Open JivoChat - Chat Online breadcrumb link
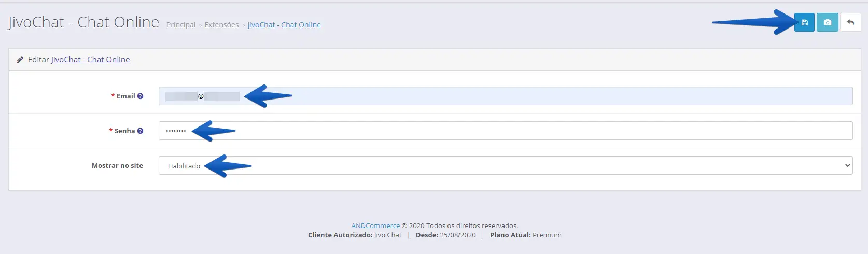This screenshot has height=254, width=868. (284, 25)
